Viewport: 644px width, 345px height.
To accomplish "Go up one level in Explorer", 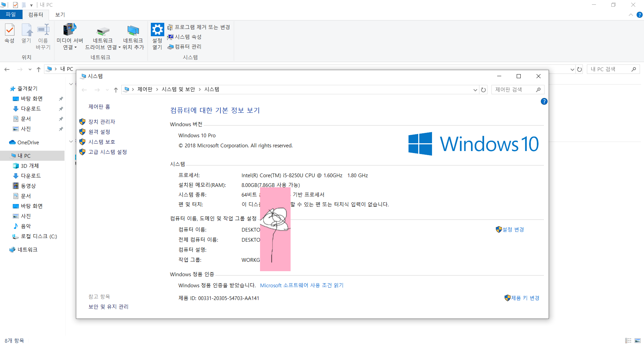I will click(x=39, y=69).
